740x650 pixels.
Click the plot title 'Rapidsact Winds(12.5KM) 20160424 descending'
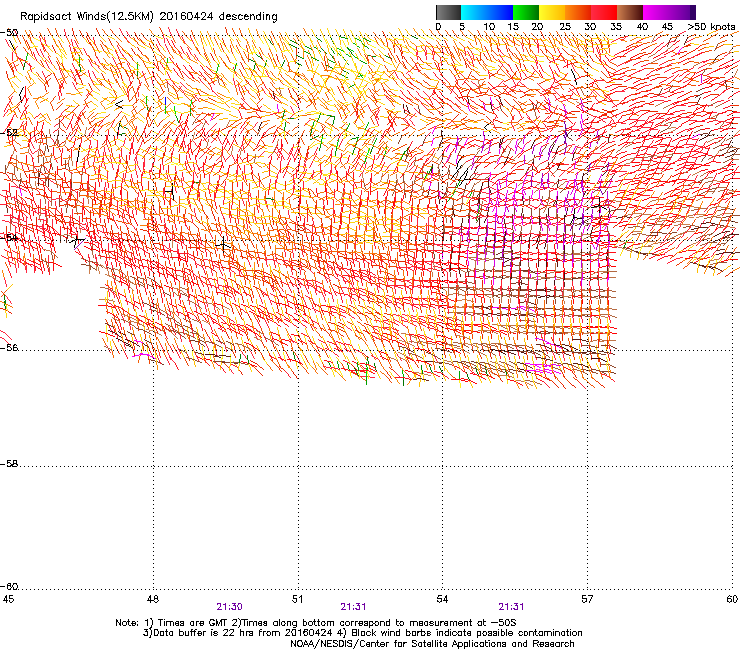149,17
